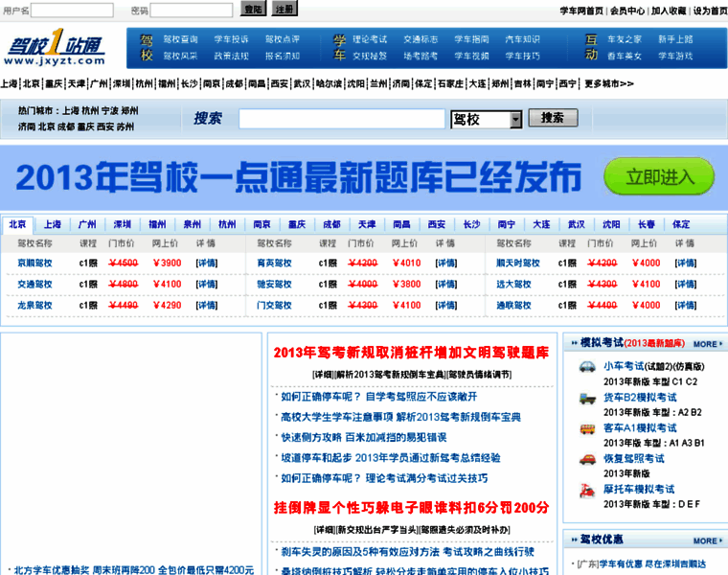
Task: Open 理论考试 in the navigation bar
Action: pyautogui.click(x=370, y=39)
